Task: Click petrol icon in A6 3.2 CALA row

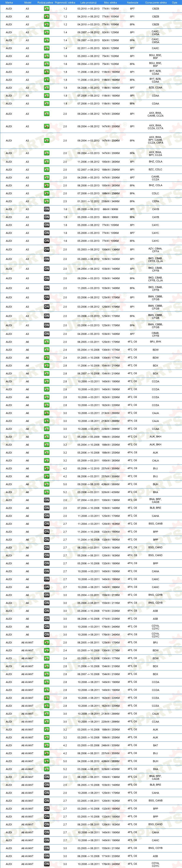Action: tap(47, 460)
